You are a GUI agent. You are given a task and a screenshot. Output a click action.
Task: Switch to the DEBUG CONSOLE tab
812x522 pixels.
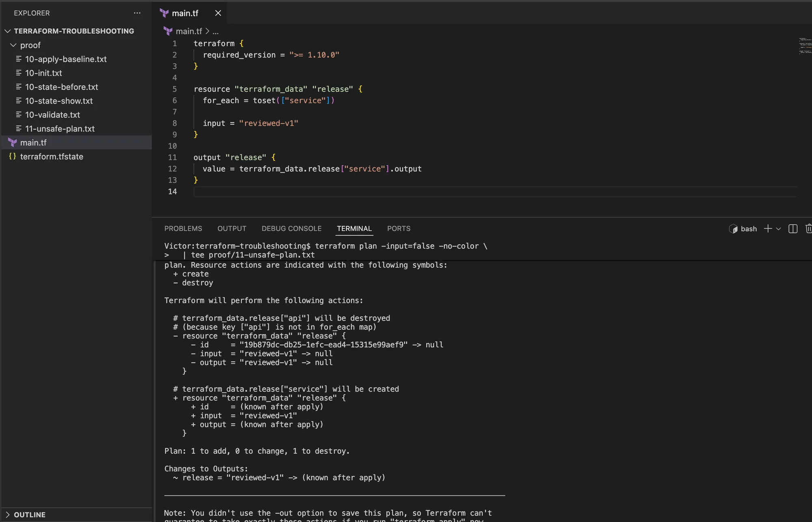coord(292,228)
